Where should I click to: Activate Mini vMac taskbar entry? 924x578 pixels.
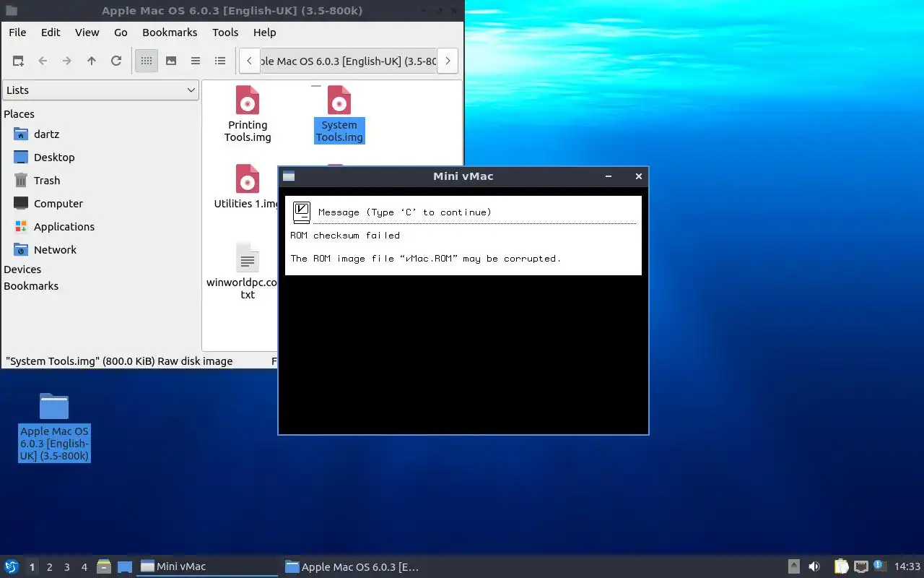pos(207,567)
